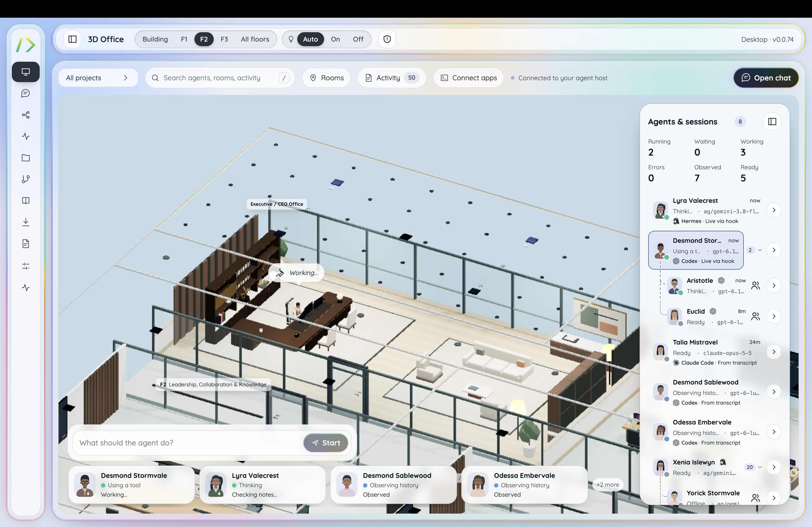The image size is (812, 527).
Task: Select the Lyra Valecrest agent card at bottom
Action: point(262,485)
